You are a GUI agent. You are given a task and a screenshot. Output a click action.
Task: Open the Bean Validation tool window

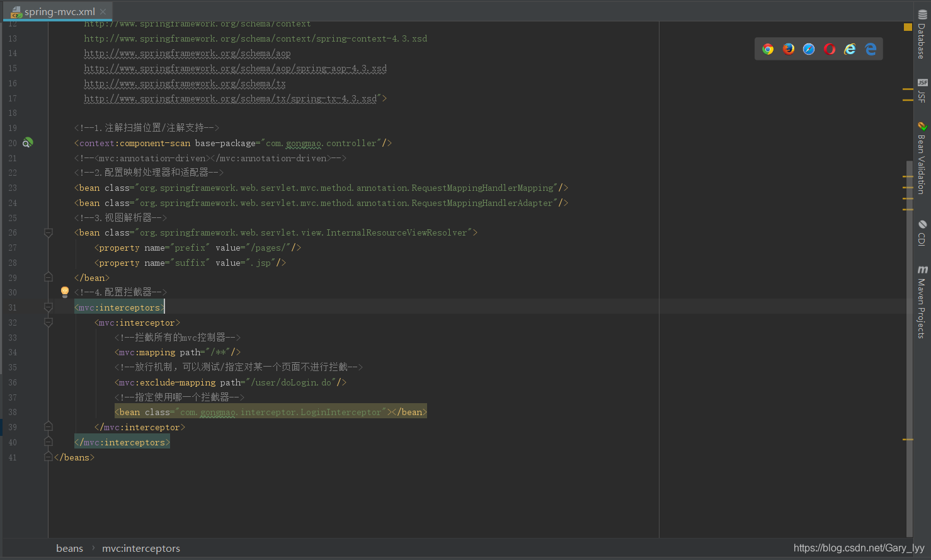pos(922,158)
